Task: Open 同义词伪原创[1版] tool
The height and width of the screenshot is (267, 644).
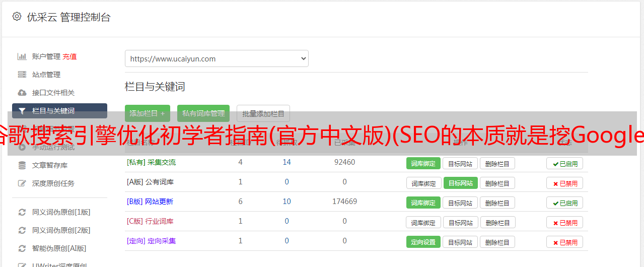Action: click(61, 212)
